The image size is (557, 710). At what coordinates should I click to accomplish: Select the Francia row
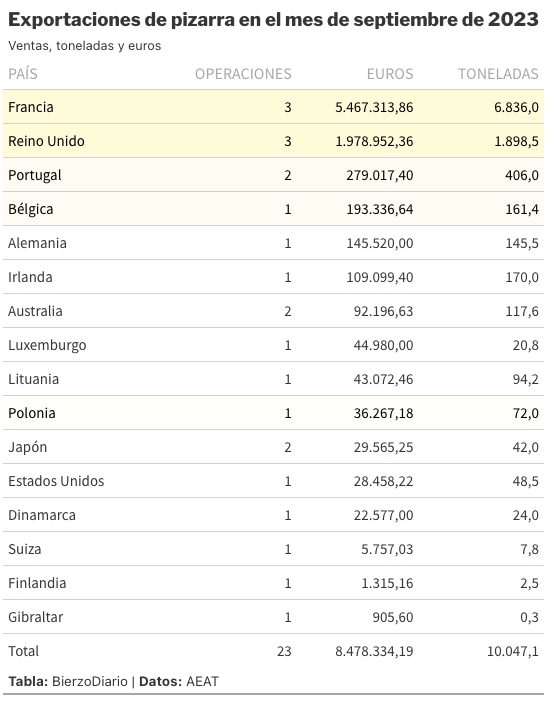pos(274,107)
